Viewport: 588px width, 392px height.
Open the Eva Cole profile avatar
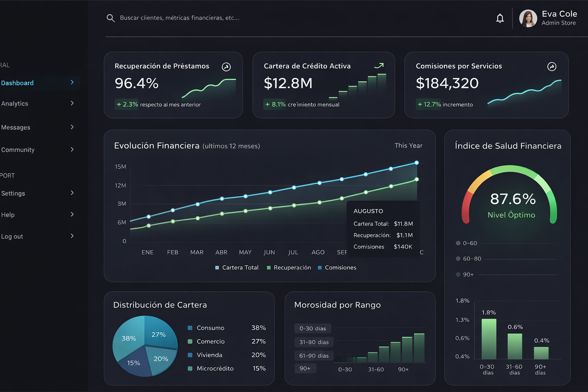528,18
